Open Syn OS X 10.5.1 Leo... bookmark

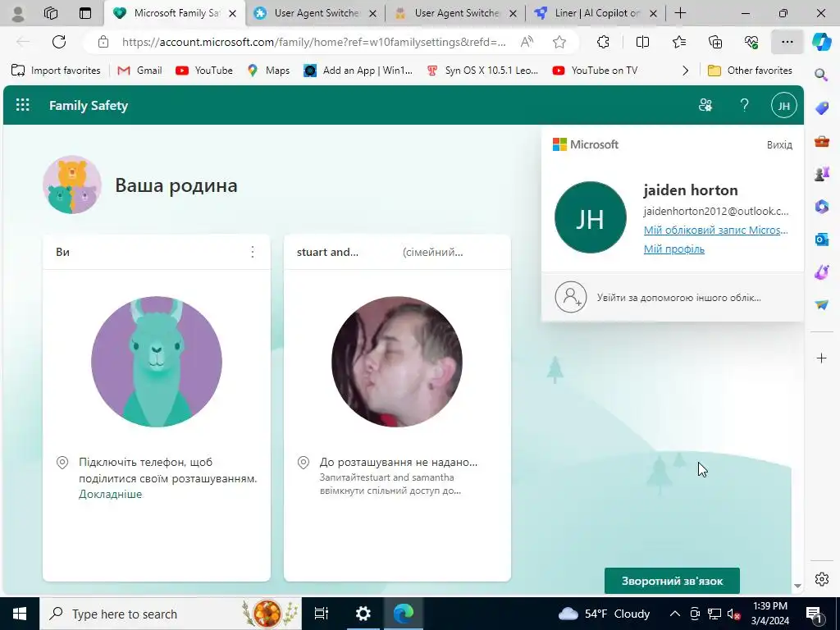click(482, 71)
